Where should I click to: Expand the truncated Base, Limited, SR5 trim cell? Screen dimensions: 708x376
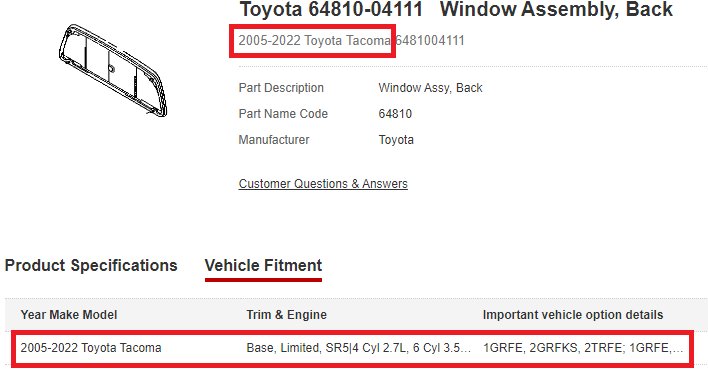click(359, 348)
